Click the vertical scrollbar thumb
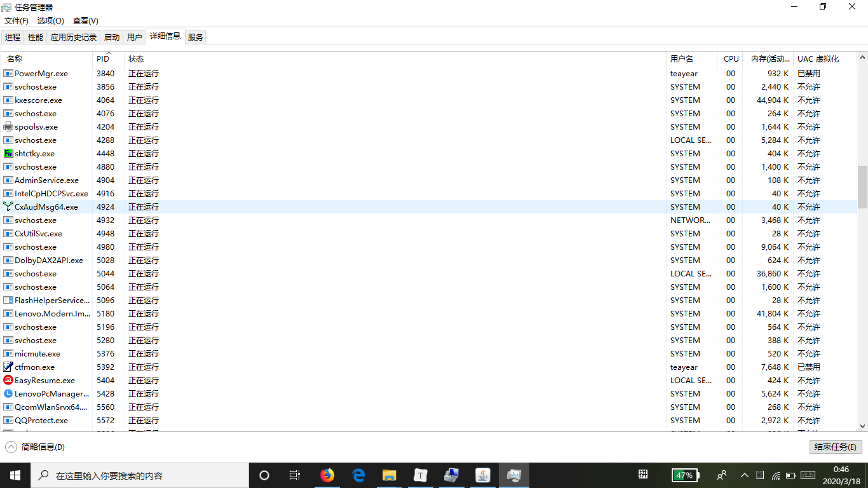Screen dimensions: 868x488 862,187
